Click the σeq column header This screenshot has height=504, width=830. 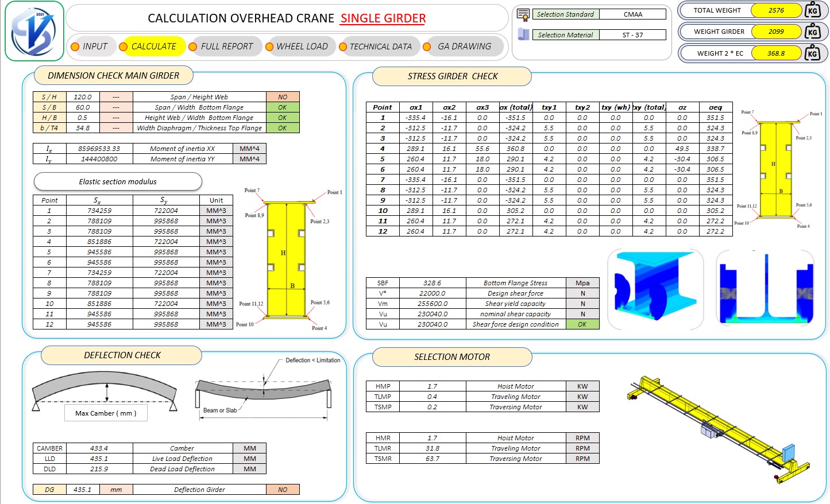point(716,107)
